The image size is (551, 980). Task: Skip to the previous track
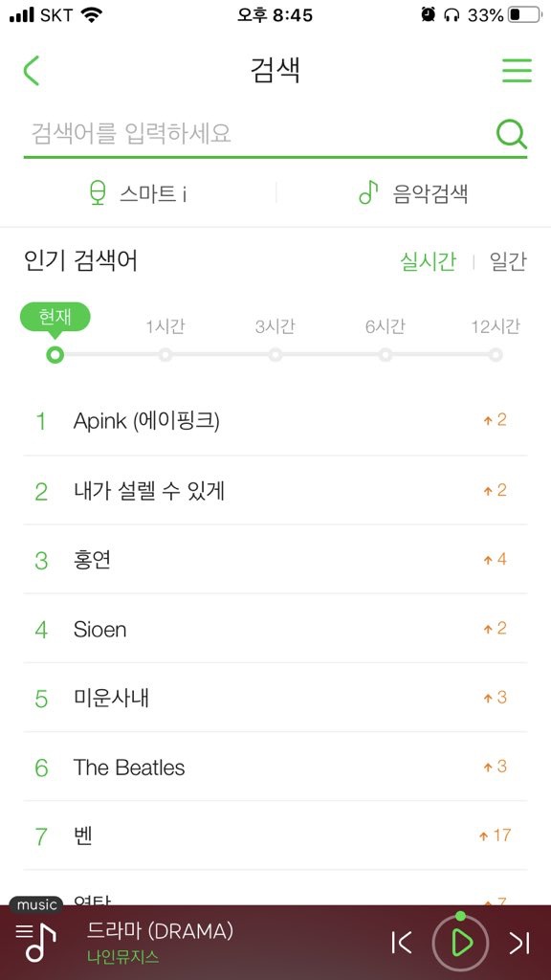pyautogui.click(x=401, y=943)
